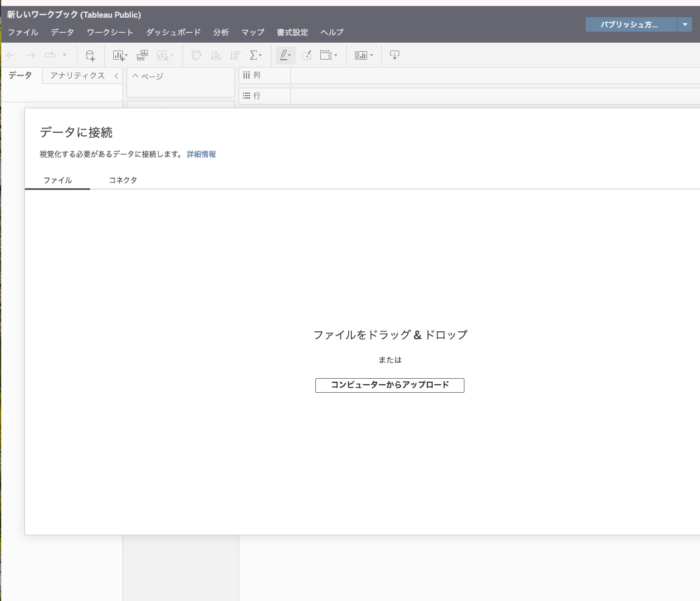The image size is (700, 601).
Task: Expand the publish button dropdown arrow
Action: [x=685, y=24]
